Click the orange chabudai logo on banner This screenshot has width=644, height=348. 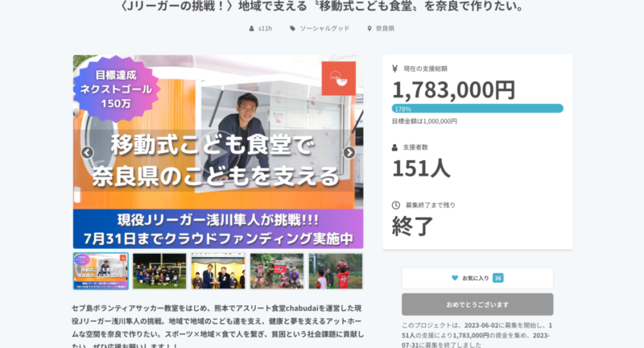(339, 78)
